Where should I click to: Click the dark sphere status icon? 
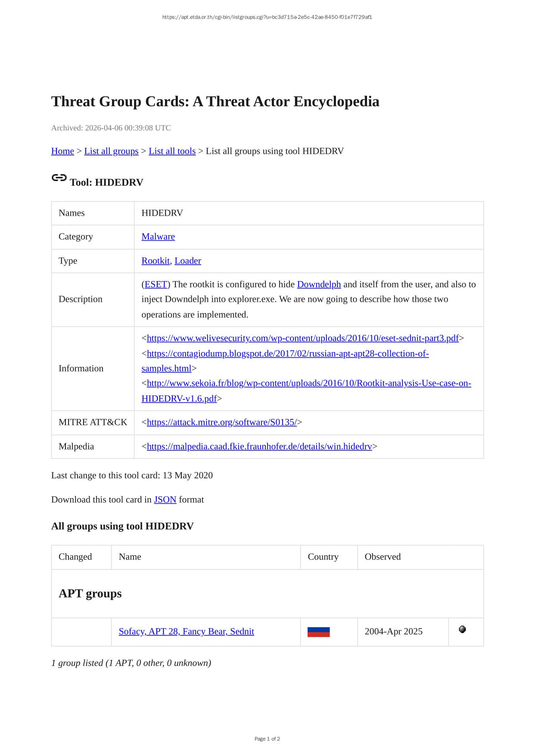(462, 629)
